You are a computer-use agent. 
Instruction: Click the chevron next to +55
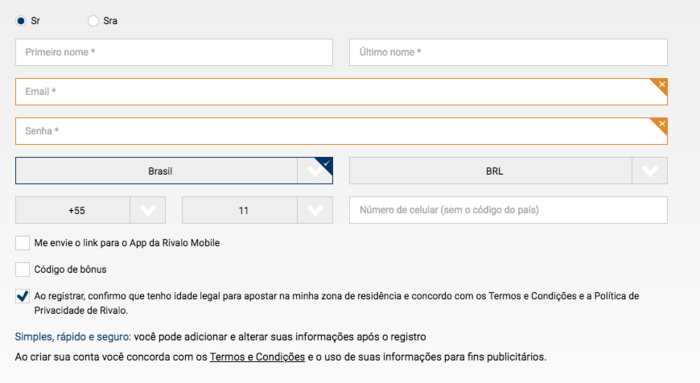pyautogui.click(x=148, y=210)
